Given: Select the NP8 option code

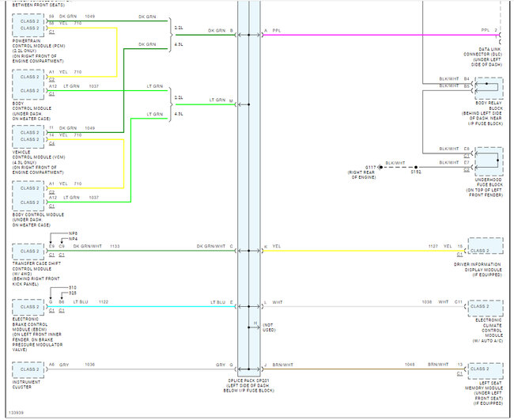Looking at the screenshot, I should point(73,233).
